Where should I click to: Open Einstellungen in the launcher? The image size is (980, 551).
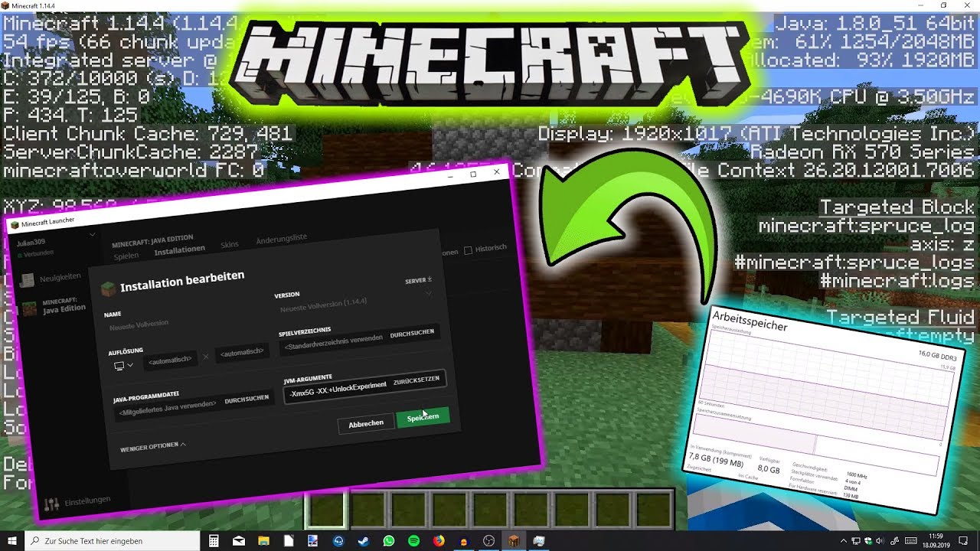[77, 502]
